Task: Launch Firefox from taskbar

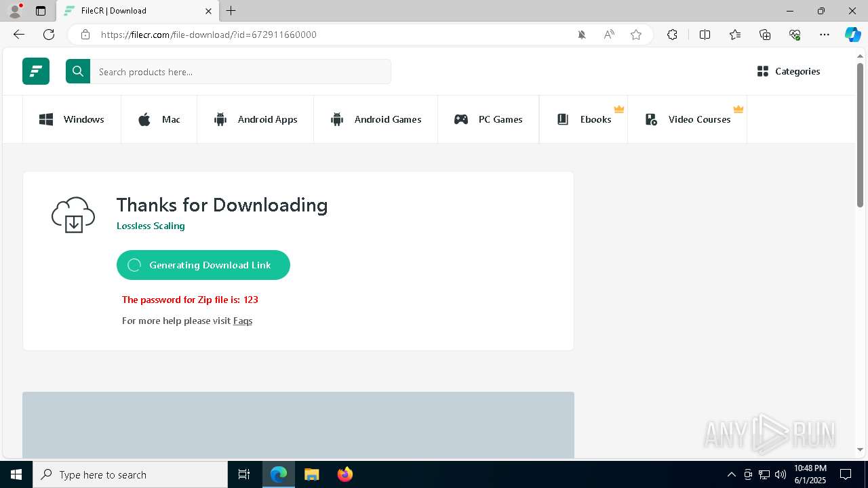Action: pos(344,474)
